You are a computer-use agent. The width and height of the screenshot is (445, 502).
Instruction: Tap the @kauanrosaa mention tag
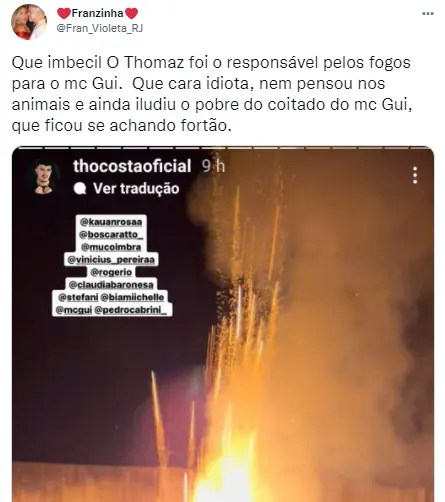tap(111, 222)
